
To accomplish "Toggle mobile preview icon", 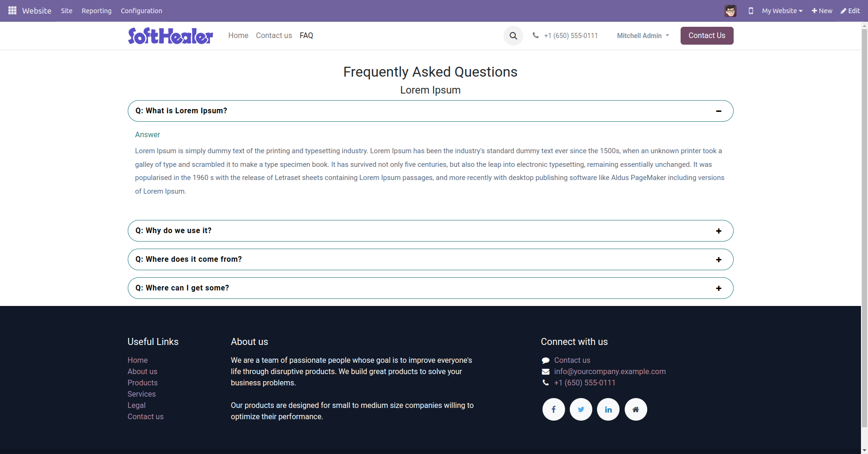I will pos(751,11).
